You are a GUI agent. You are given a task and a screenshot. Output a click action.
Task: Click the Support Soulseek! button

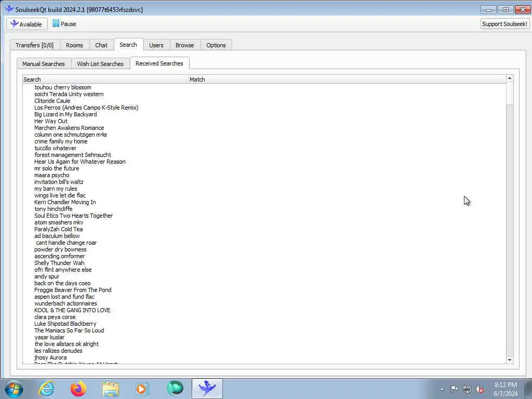click(504, 24)
